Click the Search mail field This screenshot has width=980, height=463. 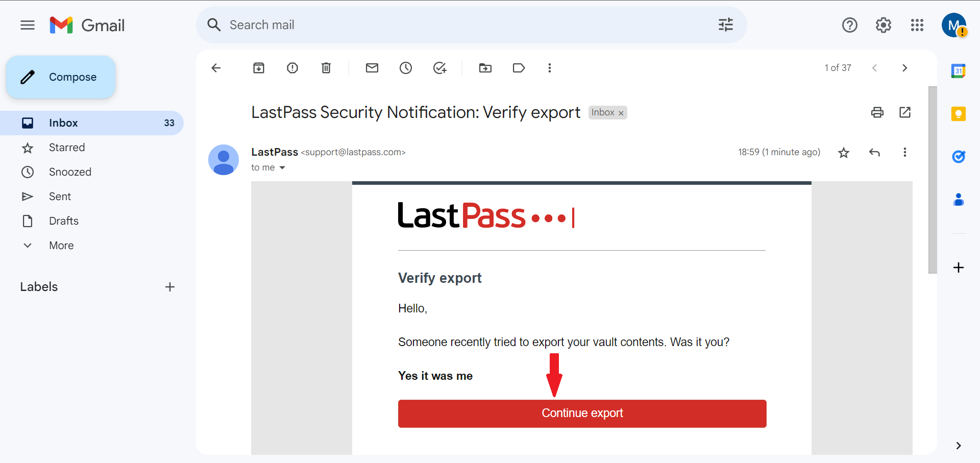[x=459, y=25]
